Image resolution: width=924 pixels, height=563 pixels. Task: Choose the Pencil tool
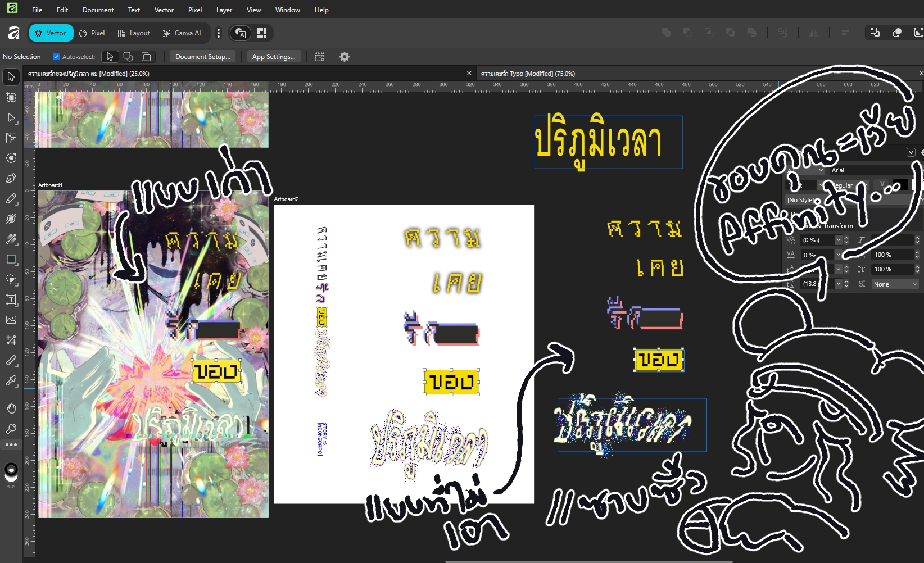11,199
